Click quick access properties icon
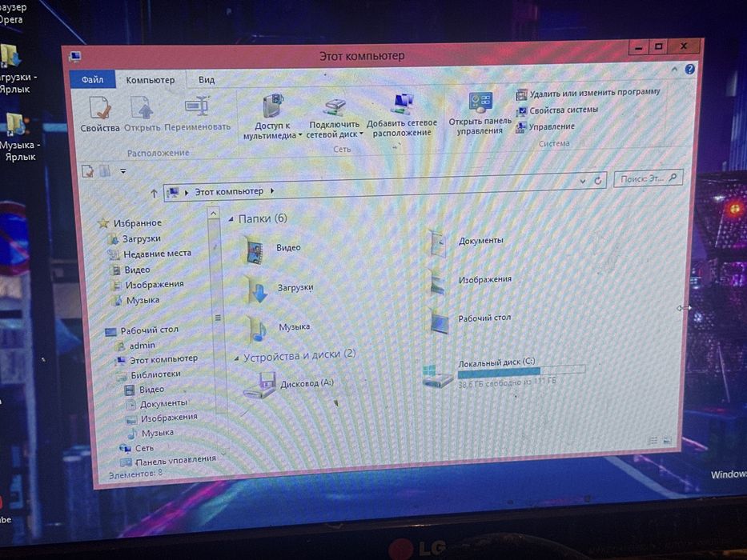Image resolution: width=747 pixels, height=560 pixels. [87, 171]
